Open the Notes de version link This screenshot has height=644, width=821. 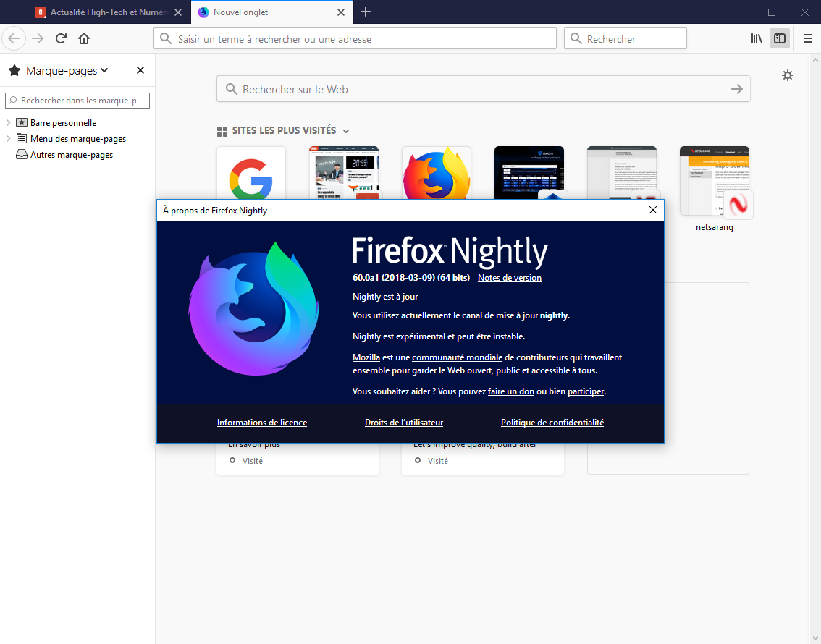pyautogui.click(x=510, y=278)
